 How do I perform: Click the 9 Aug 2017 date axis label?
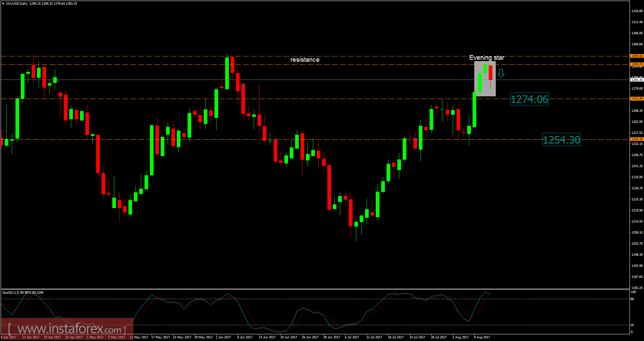483,337
